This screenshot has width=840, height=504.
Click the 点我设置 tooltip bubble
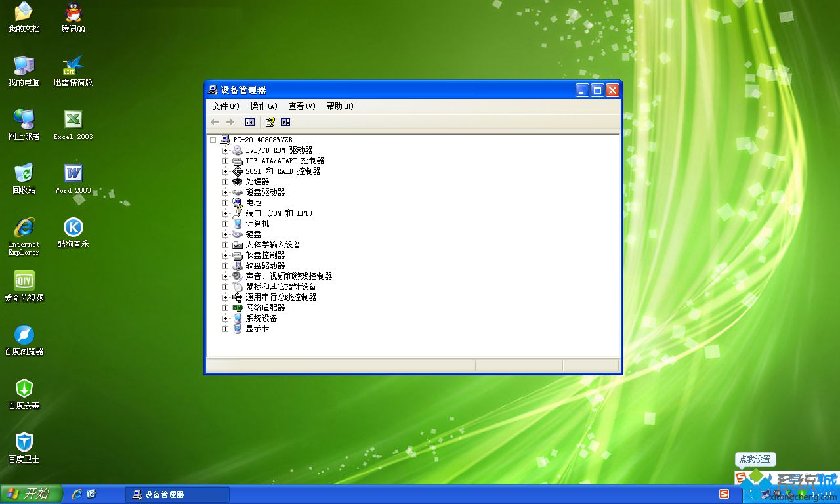[x=755, y=459]
